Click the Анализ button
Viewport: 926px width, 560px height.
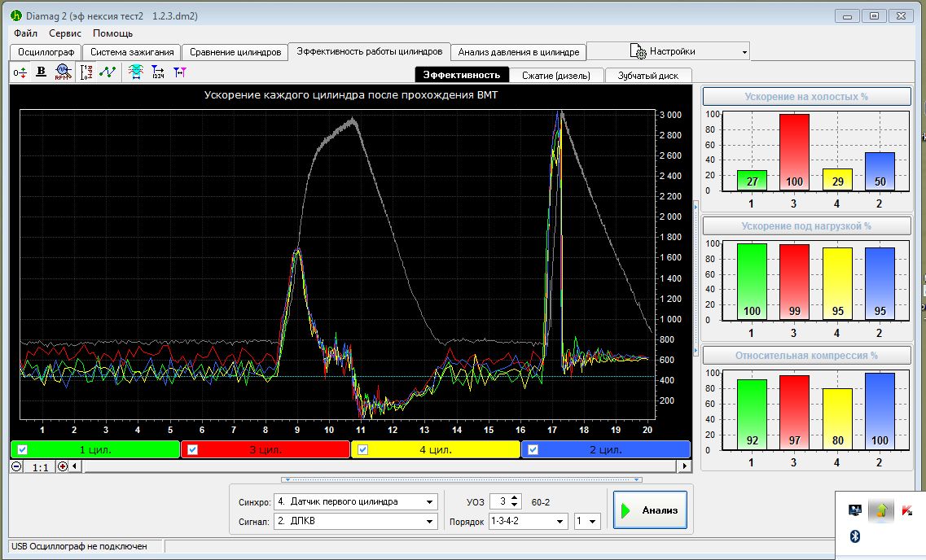[650, 510]
